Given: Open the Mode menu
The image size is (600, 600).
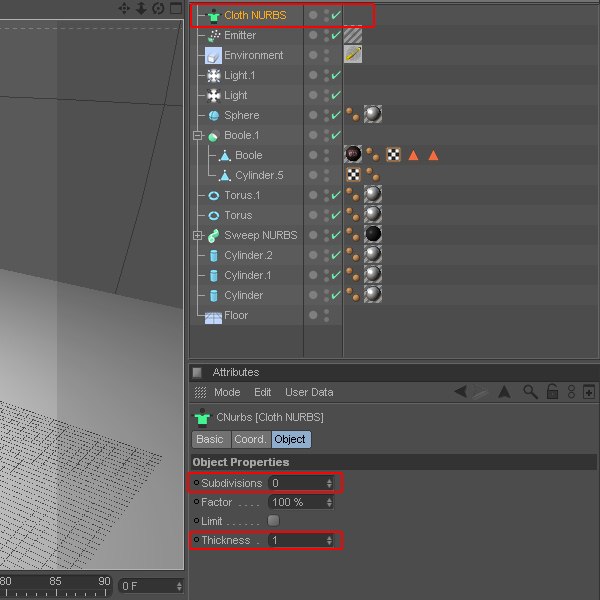Looking at the screenshot, I should pyautogui.click(x=227, y=392).
